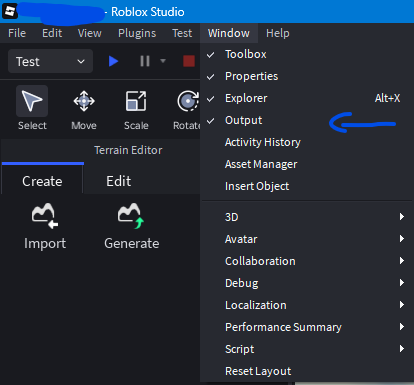
Task: Expand the Collaboration submenu
Action: 307,261
